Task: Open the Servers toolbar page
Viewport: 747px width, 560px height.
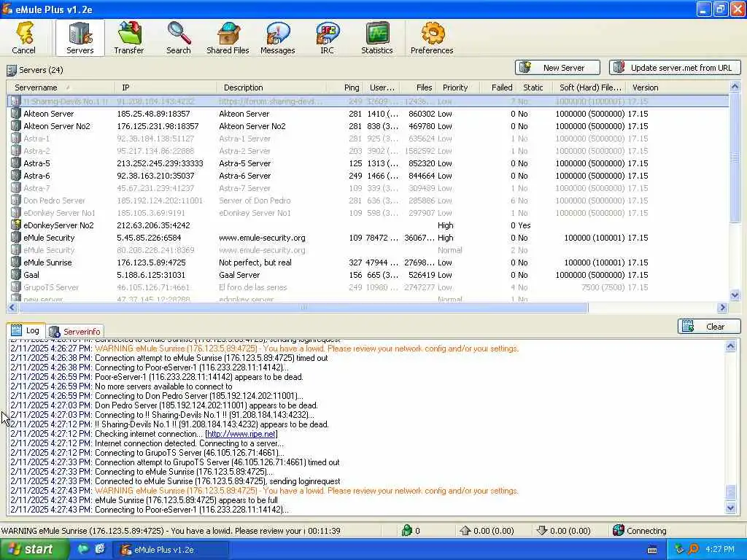Action: pos(80,38)
